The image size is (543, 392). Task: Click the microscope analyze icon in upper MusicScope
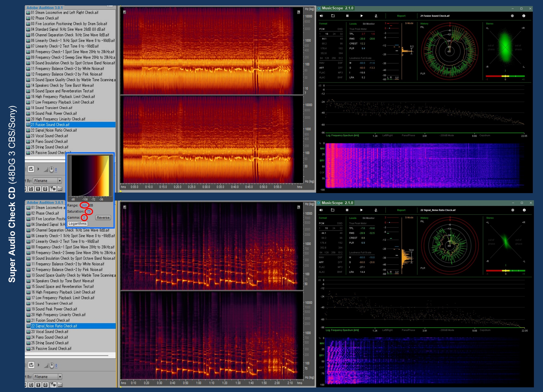click(x=376, y=16)
